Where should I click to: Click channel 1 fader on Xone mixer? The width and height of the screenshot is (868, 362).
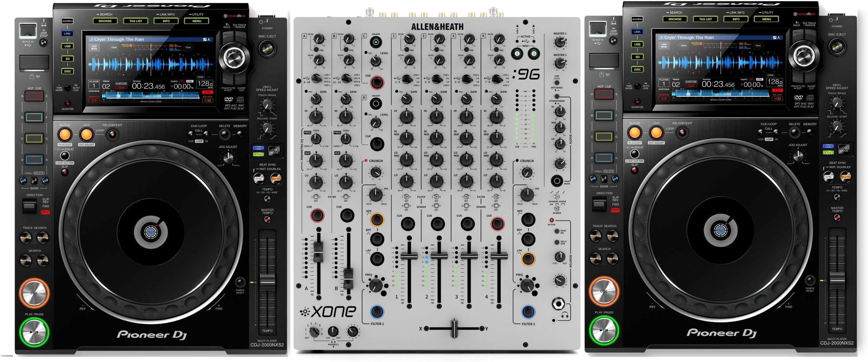(x=409, y=256)
